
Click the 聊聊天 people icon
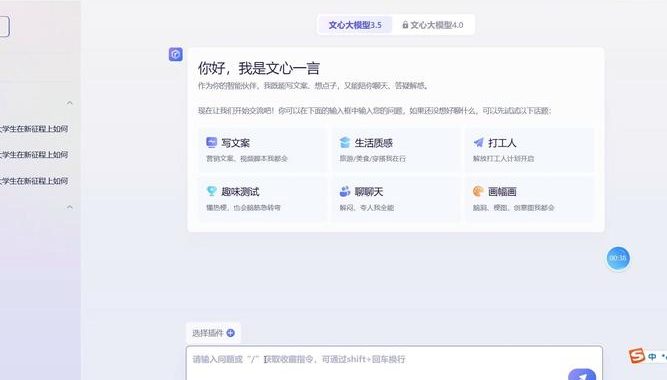[x=345, y=191]
